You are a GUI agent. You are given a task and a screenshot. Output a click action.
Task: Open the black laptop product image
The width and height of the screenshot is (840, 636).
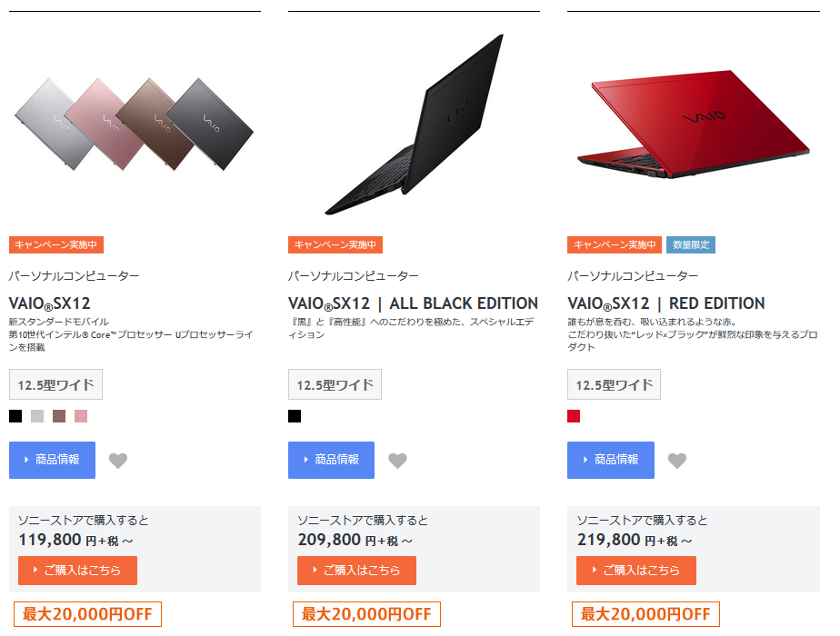(415, 124)
